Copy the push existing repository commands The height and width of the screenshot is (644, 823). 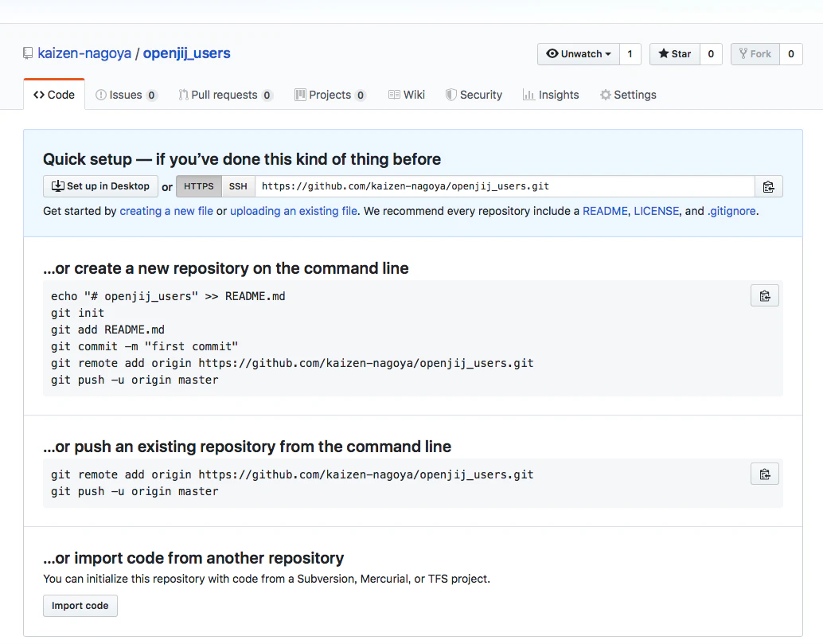(x=765, y=474)
